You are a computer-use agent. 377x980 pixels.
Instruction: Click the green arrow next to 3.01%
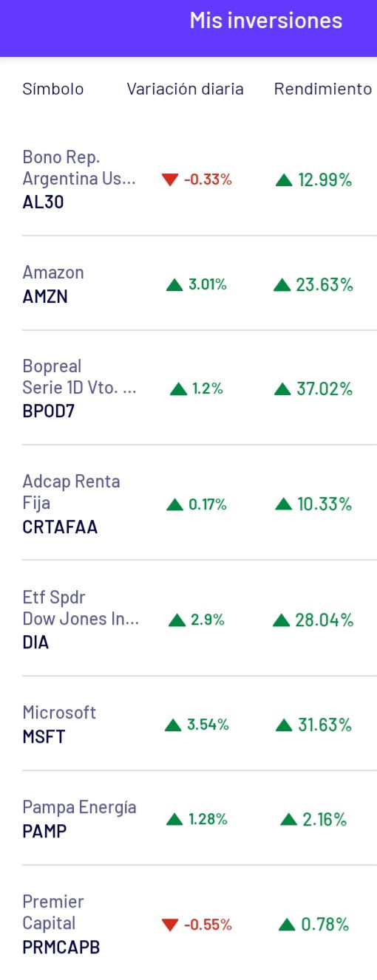click(x=174, y=285)
